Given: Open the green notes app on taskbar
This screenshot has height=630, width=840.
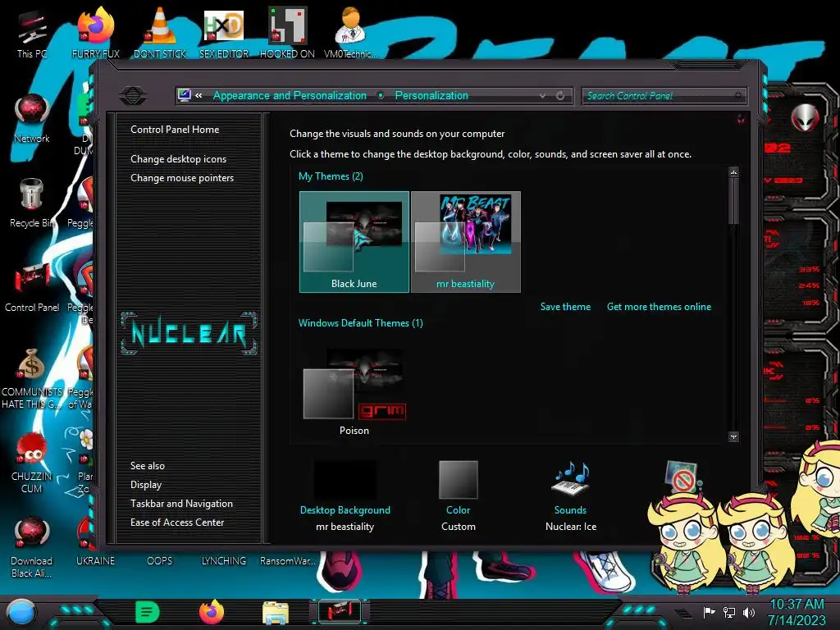Looking at the screenshot, I should pos(148,612).
